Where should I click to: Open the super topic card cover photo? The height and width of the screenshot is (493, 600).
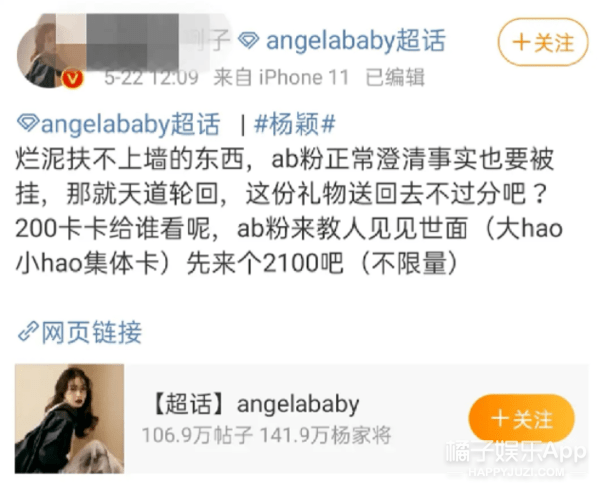coord(69,418)
